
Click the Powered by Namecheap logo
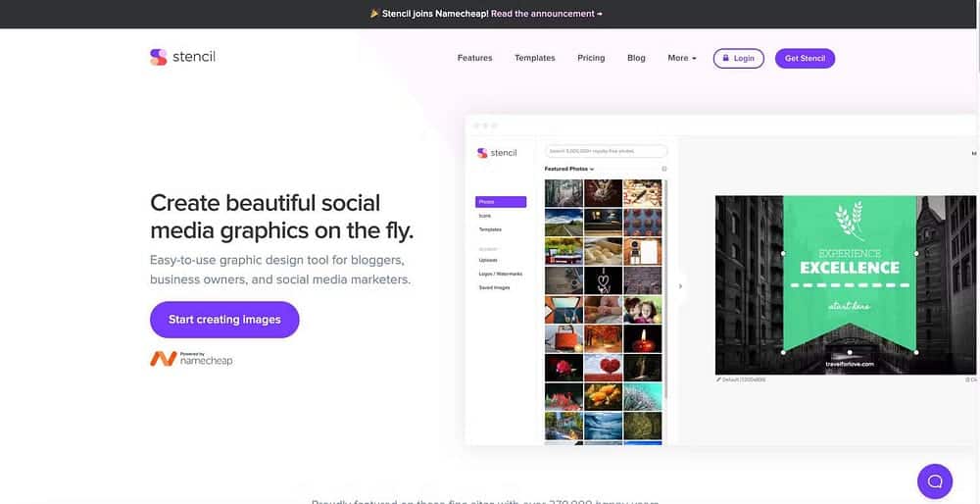[x=191, y=358]
